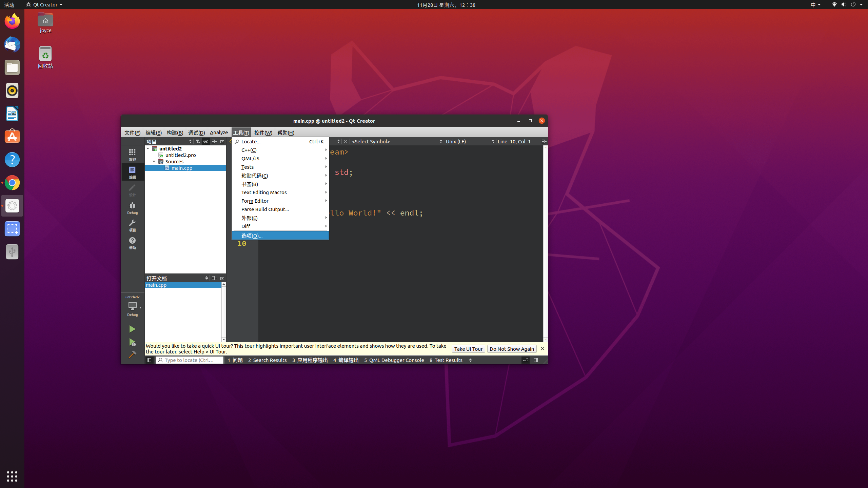The width and height of the screenshot is (868, 488).
Task: Click the filter tree funnel icon
Action: pyautogui.click(x=198, y=141)
